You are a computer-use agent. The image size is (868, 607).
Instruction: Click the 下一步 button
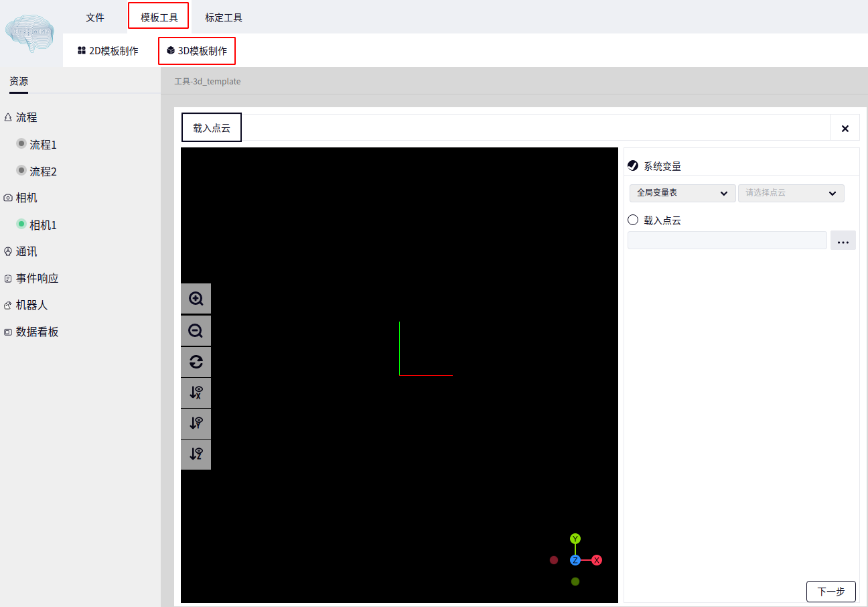click(831, 592)
